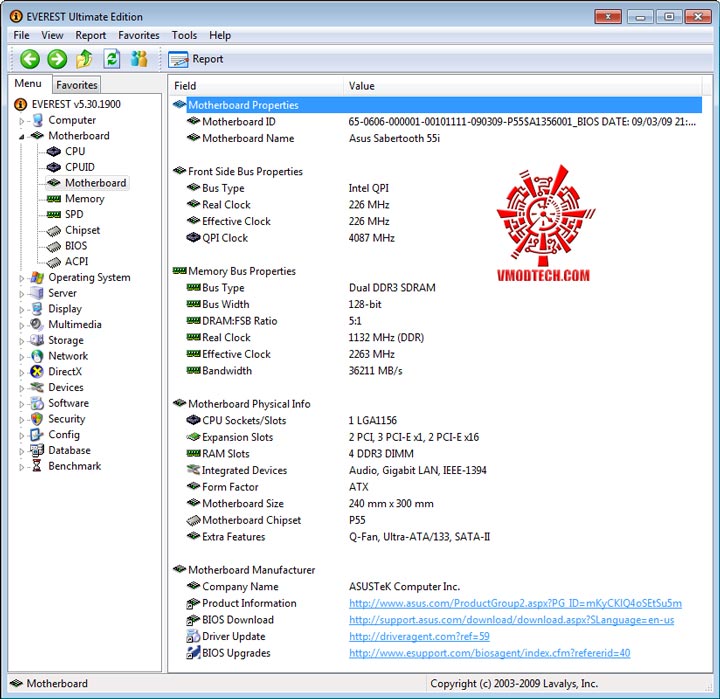Click the Database icon in tree
This screenshot has width=720, height=699.
[x=37, y=450]
